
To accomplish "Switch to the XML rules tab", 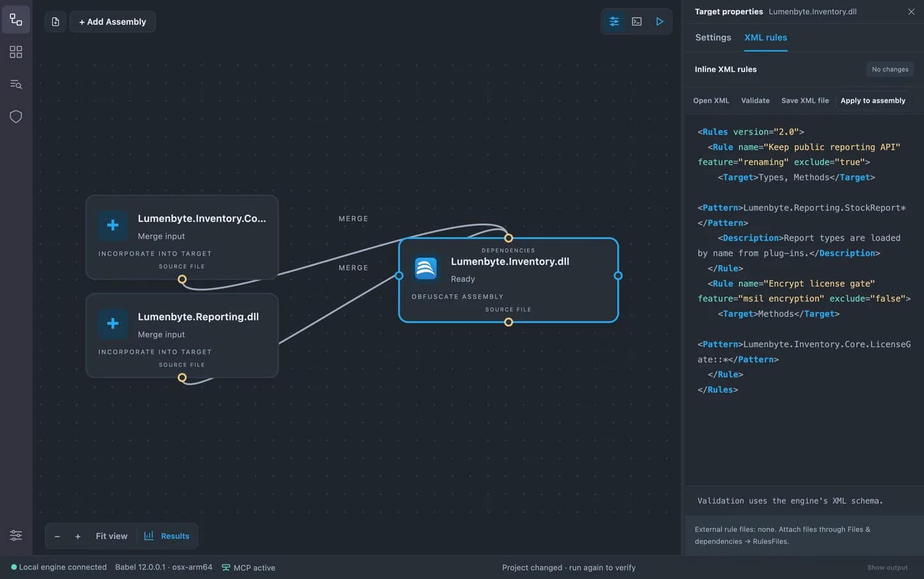I will [x=766, y=37].
